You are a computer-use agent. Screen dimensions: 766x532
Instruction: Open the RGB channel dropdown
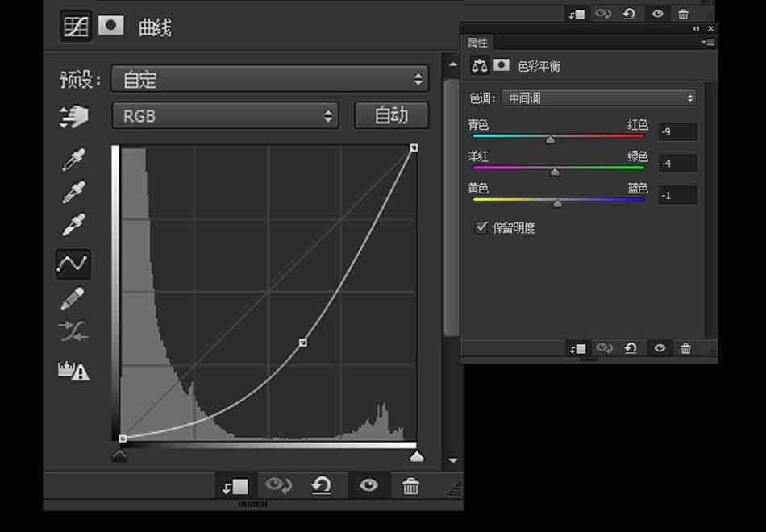point(225,116)
